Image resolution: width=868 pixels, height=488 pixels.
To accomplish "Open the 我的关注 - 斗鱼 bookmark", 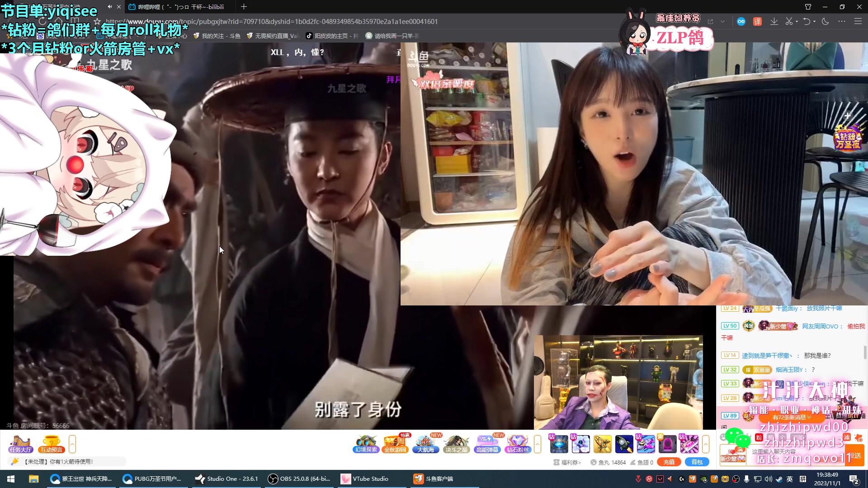I will pos(217,36).
